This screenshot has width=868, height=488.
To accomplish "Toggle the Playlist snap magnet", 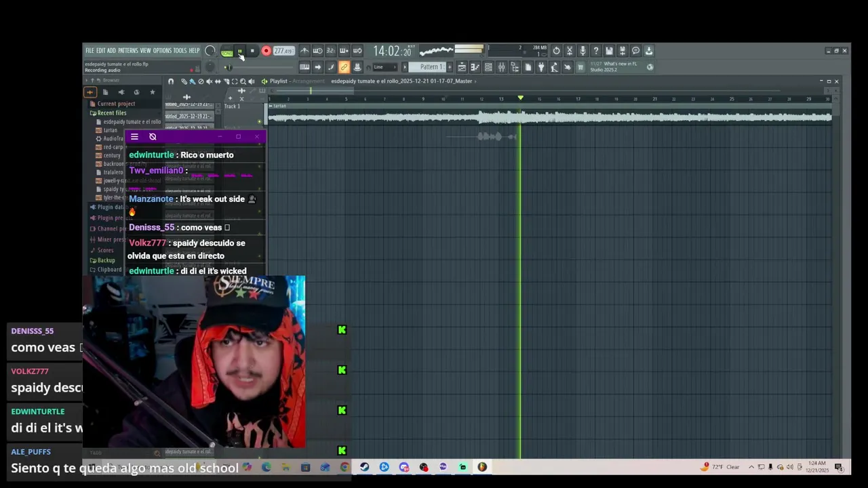I will coord(170,81).
